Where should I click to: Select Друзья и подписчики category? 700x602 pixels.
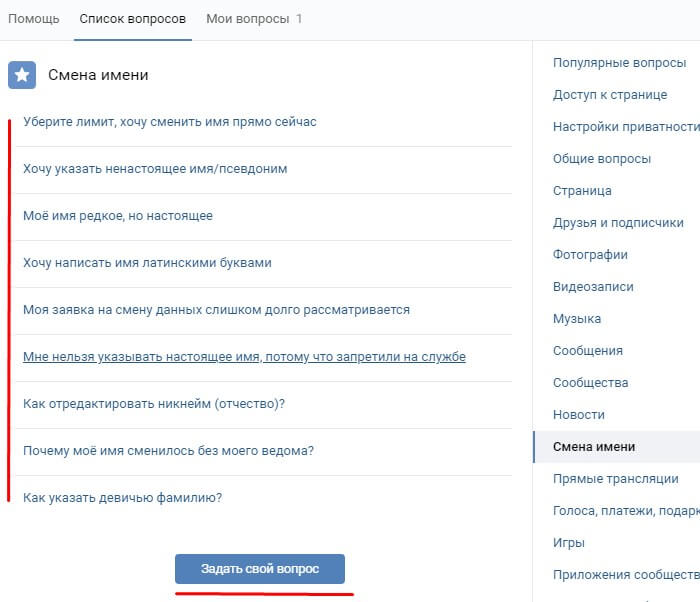(618, 223)
